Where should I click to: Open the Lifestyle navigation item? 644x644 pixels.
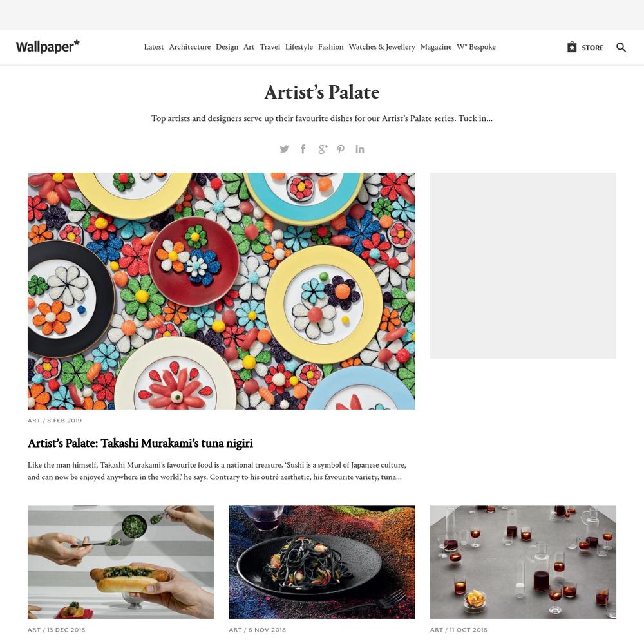(299, 47)
